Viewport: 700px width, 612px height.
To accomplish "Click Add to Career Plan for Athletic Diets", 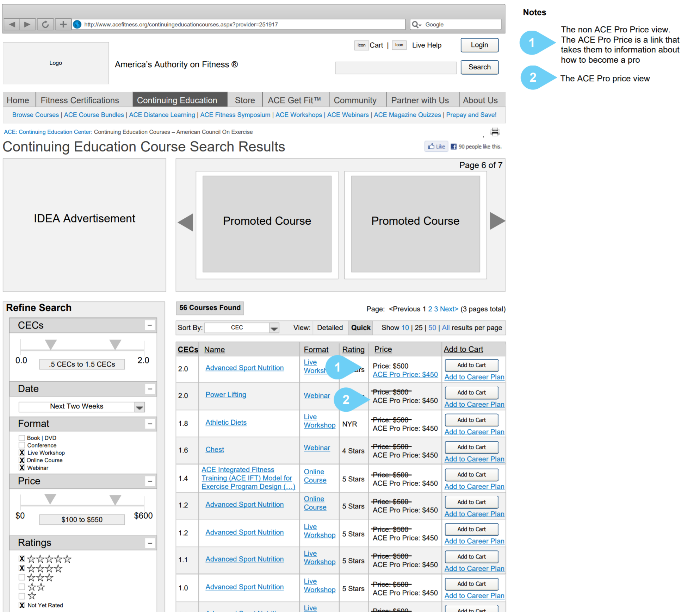I will click(x=474, y=432).
